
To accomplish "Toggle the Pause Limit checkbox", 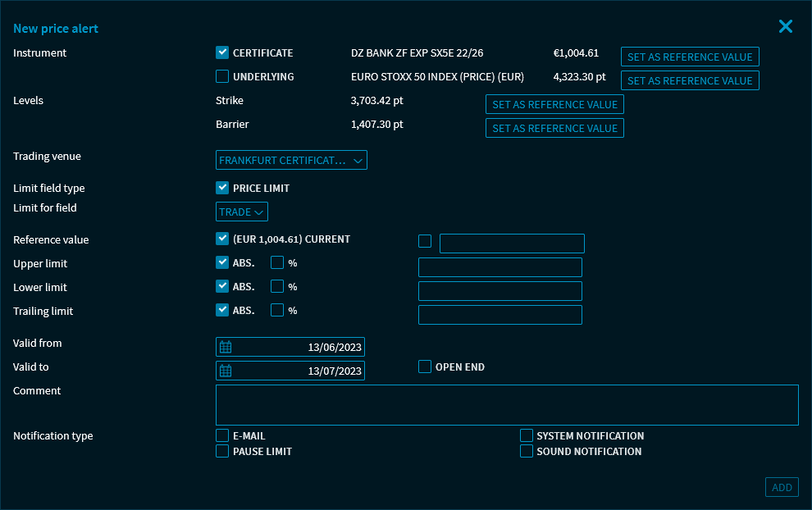I will (222, 451).
